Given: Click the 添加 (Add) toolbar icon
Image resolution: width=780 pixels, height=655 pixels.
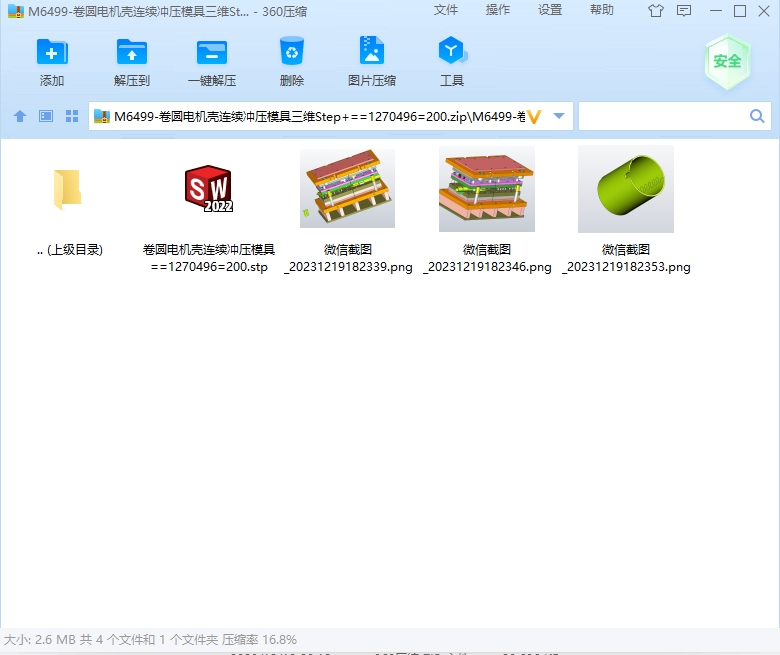Looking at the screenshot, I should (52, 52).
